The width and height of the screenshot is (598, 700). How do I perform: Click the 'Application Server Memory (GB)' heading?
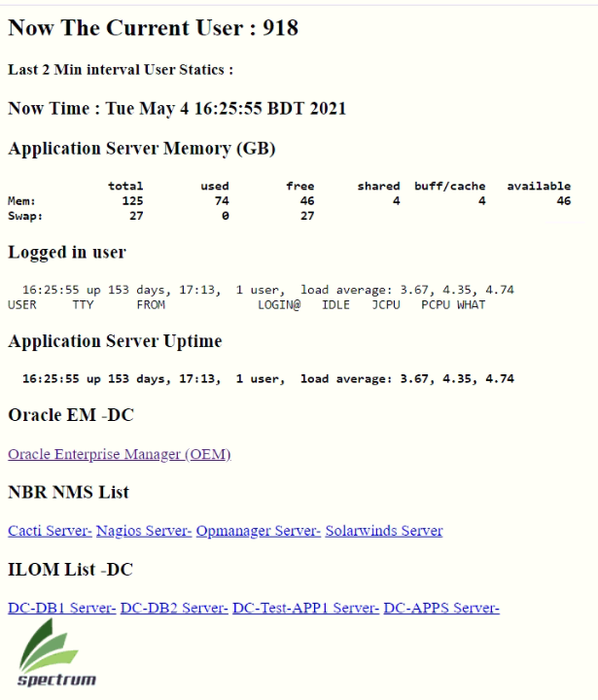142,149
